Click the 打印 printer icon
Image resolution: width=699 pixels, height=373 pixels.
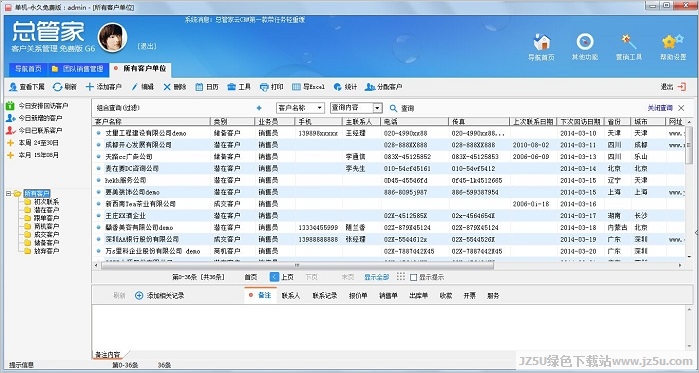click(264, 87)
